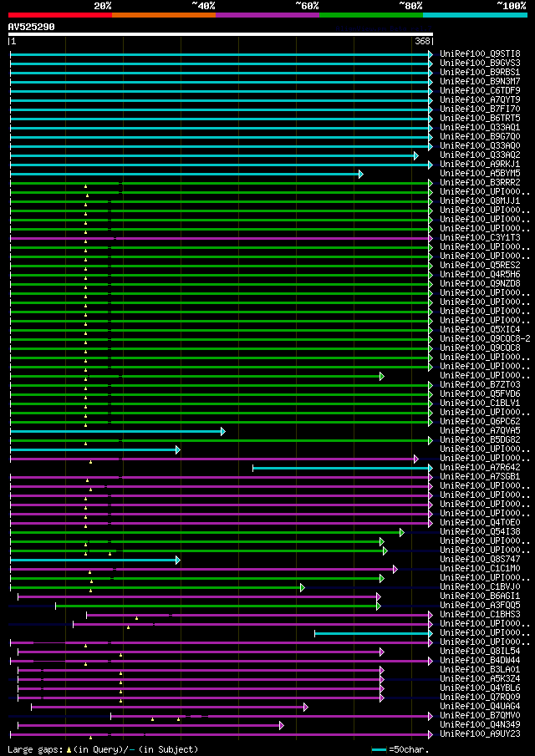Select the UniRef100_B7FI70 label

480,109
